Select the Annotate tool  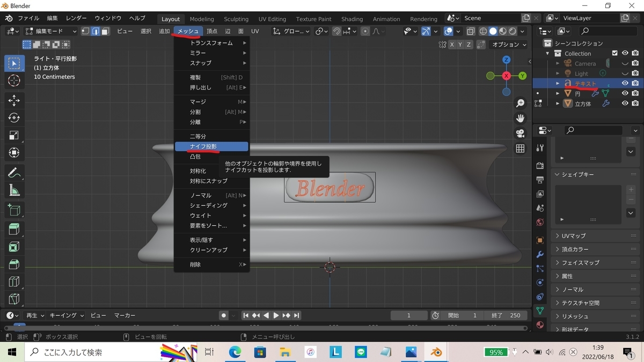14,173
